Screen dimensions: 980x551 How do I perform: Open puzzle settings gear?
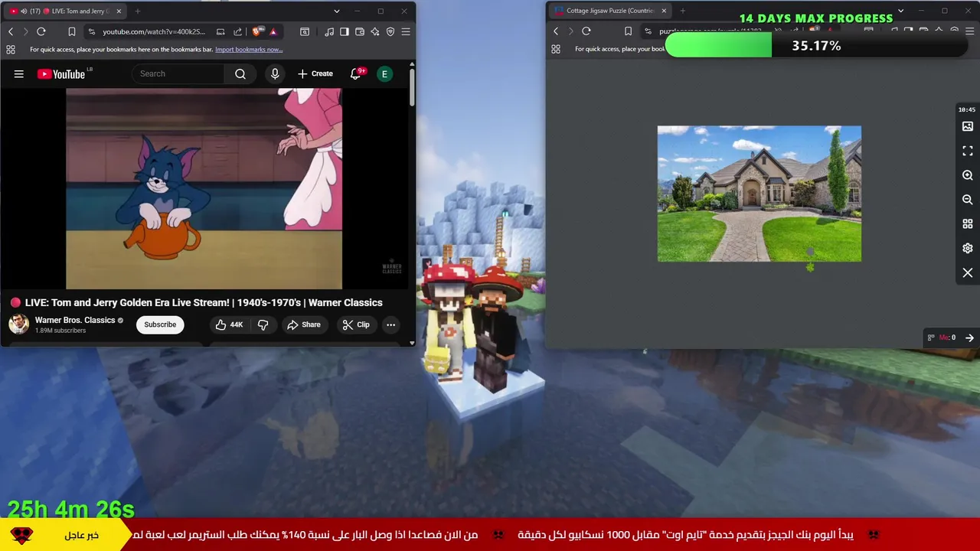(968, 249)
